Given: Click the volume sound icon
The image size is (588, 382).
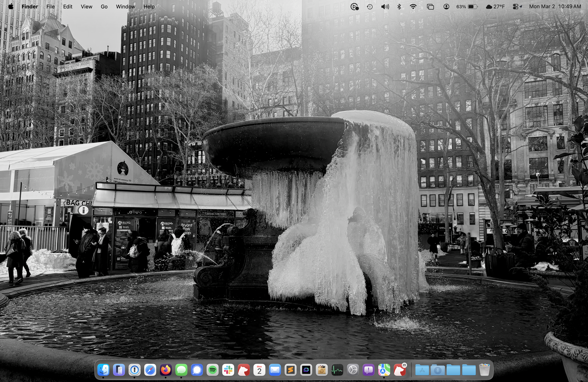Looking at the screenshot, I should [385, 7].
